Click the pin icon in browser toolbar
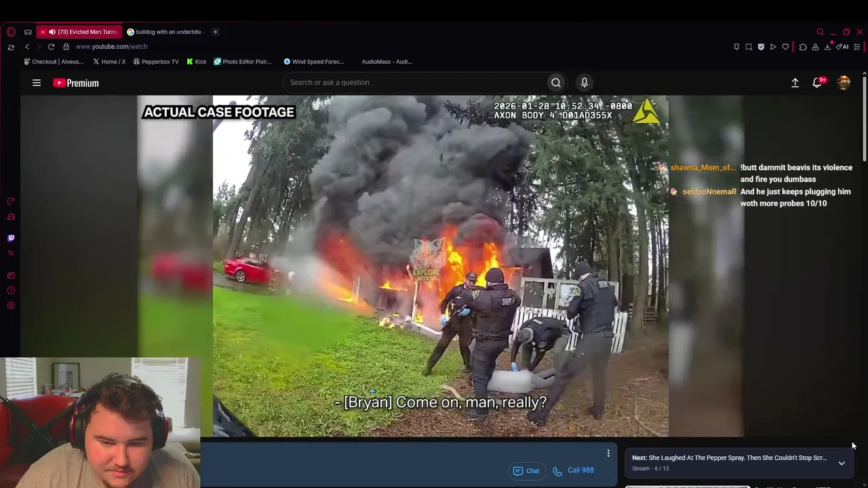Image resolution: width=868 pixels, height=488 pixels. tap(736, 47)
